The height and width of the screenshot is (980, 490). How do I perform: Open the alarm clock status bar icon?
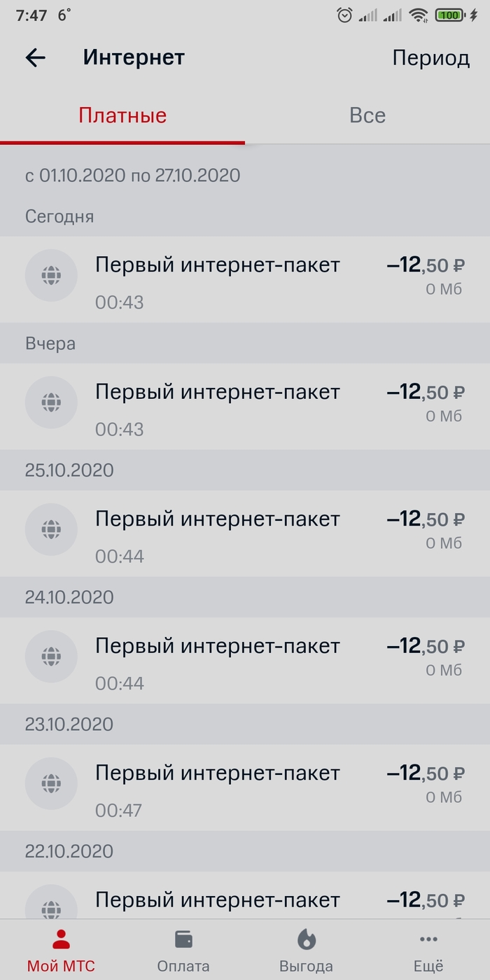point(344,15)
